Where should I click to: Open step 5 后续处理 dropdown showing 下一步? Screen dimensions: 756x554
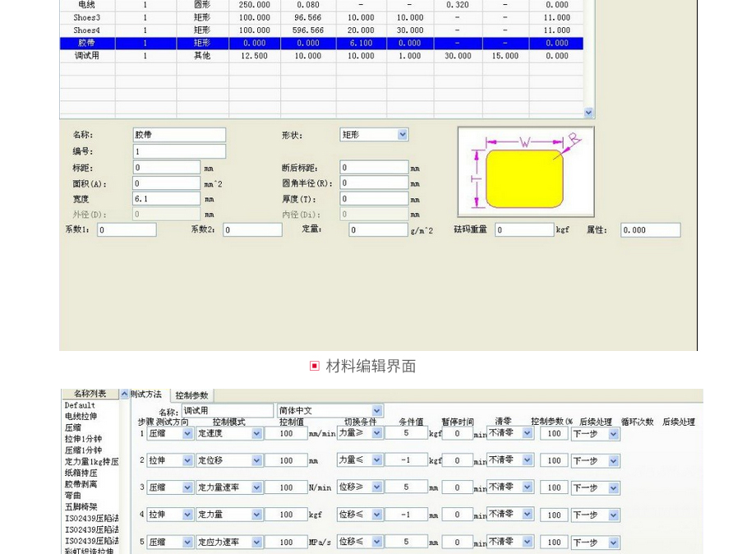[613, 542]
